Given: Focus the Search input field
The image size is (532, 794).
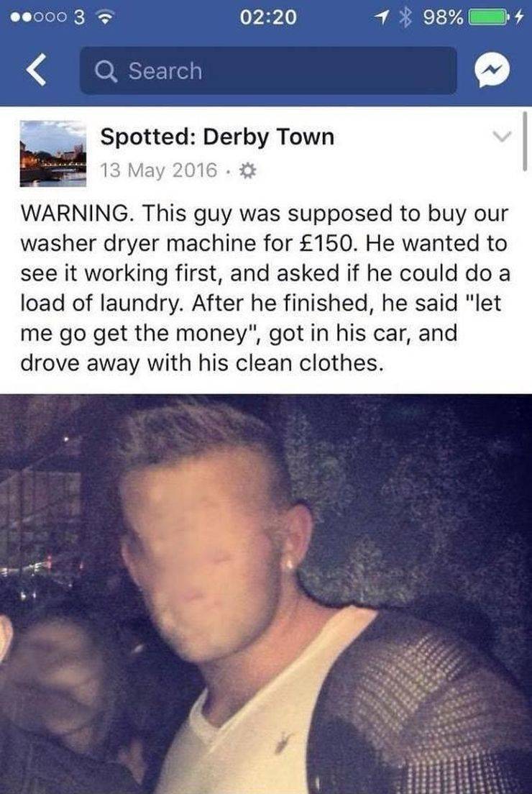Looking at the screenshot, I should 268,70.
